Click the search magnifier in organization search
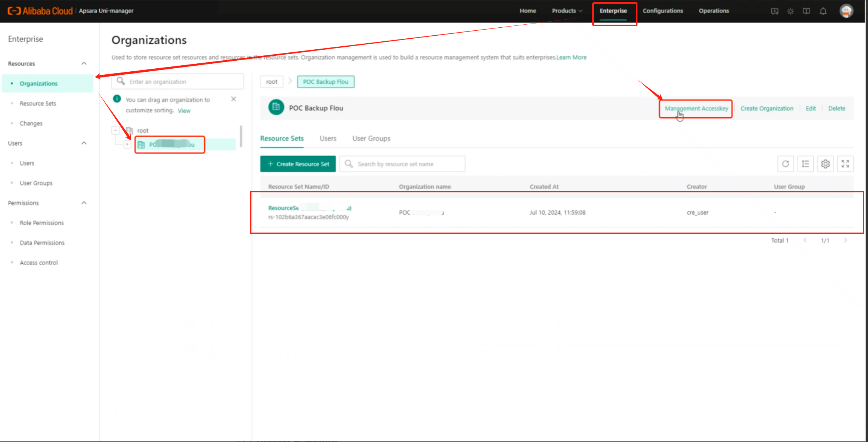Screen dimensions: 868x442 click(x=121, y=81)
